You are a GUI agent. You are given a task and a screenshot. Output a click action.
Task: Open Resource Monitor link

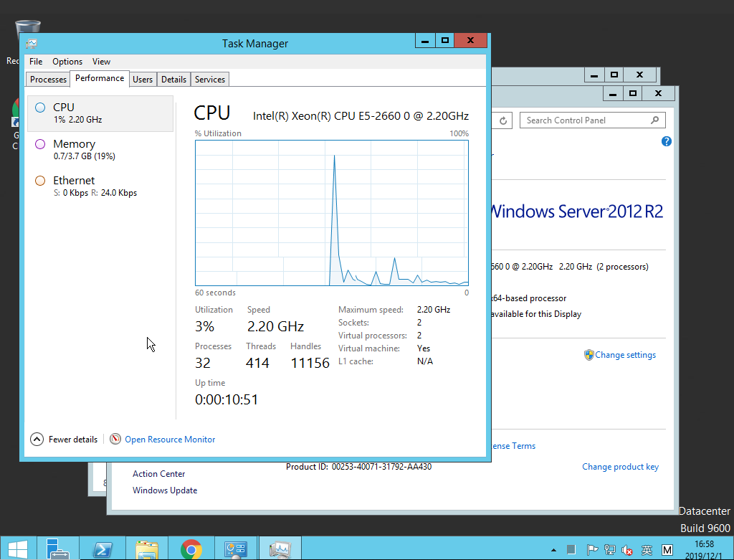[x=170, y=440]
